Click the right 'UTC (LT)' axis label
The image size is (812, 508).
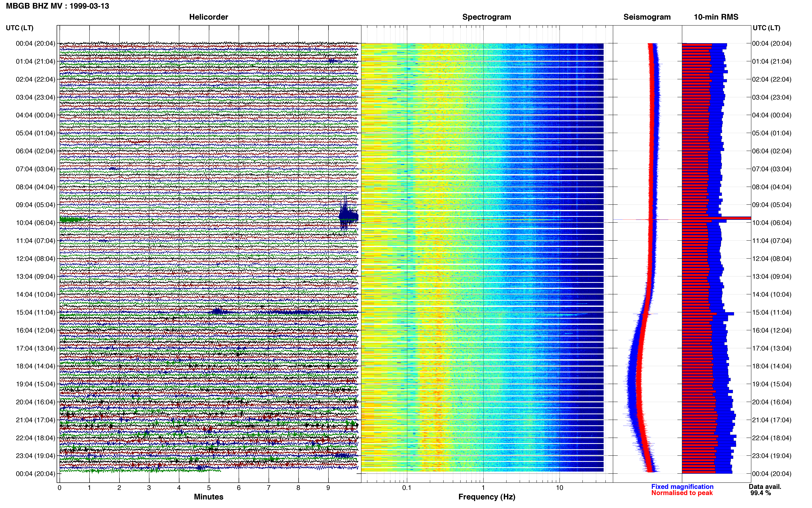click(766, 28)
